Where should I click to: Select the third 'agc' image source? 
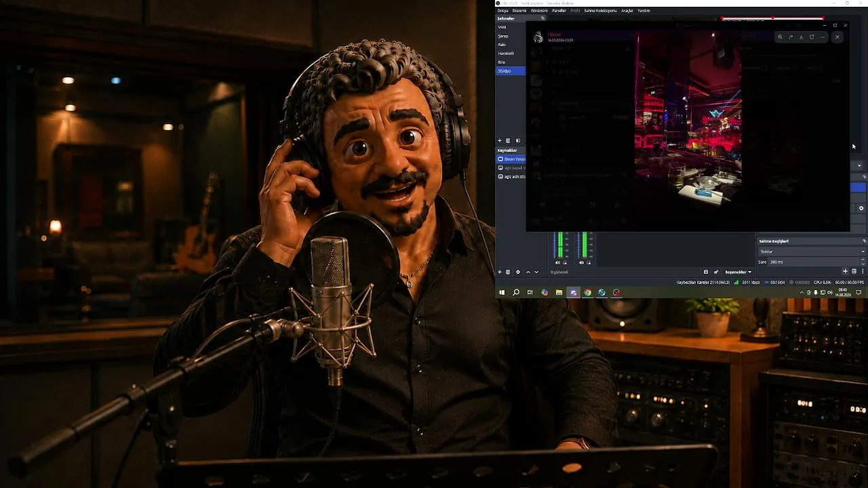511,177
